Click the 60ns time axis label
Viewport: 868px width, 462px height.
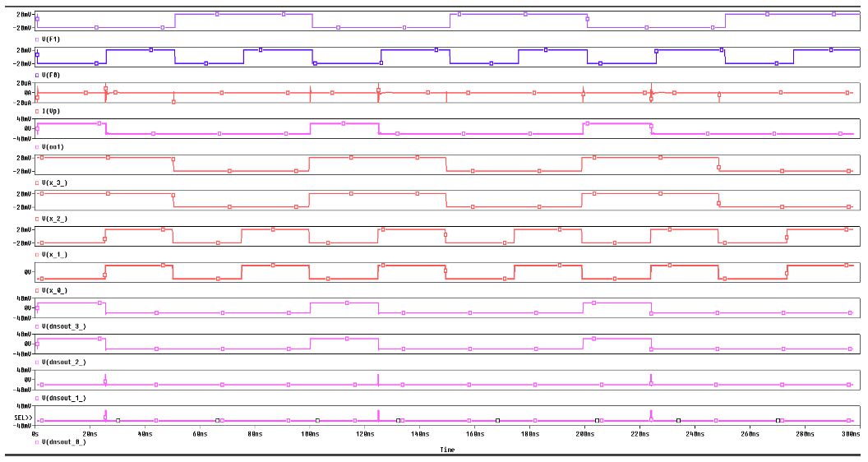click(200, 434)
